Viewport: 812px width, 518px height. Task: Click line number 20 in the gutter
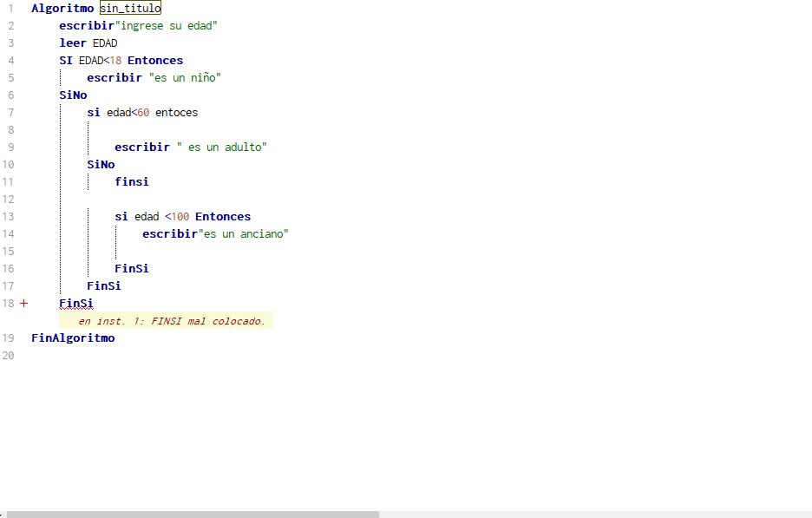click(9, 356)
